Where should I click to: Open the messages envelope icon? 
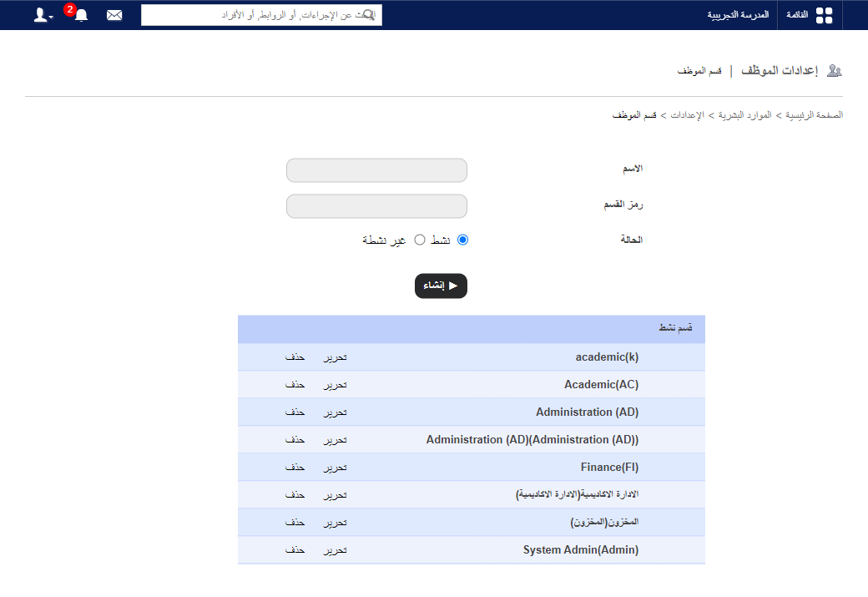click(114, 15)
